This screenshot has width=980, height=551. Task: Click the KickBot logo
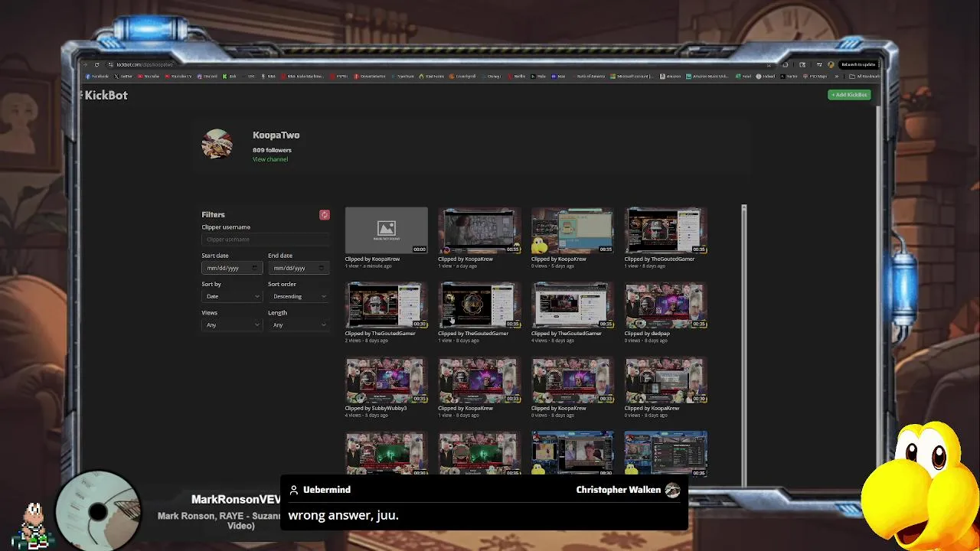(x=104, y=95)
